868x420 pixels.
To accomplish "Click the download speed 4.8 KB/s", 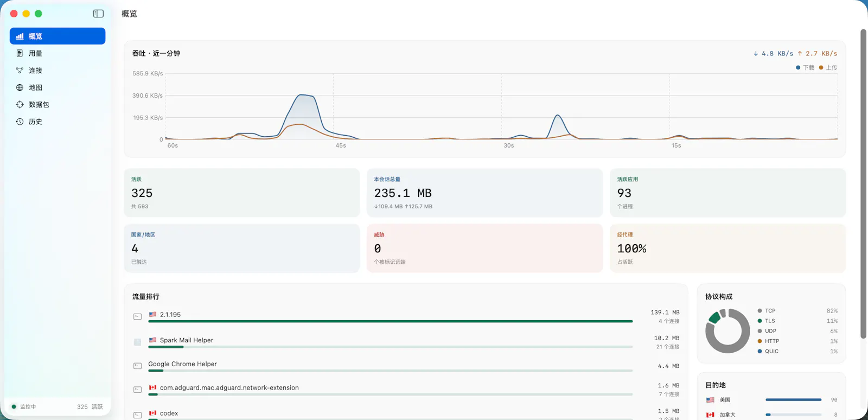I will coord(773,54).
